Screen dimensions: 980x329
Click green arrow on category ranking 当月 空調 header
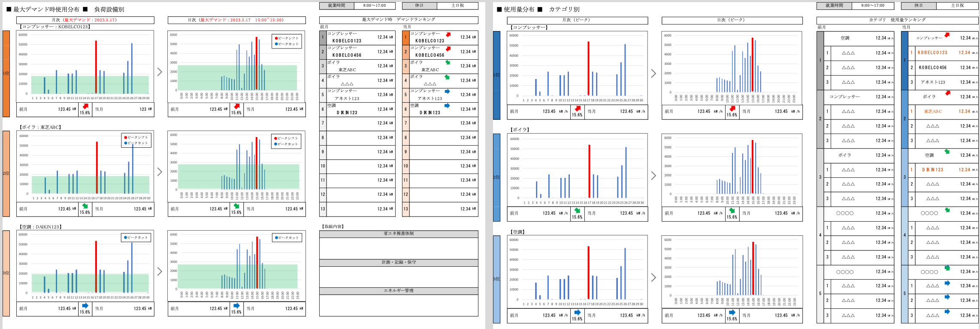[x=947, y=152]
